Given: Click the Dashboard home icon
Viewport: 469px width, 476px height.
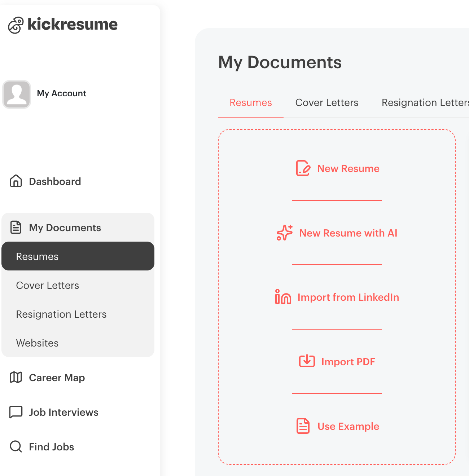Looking at the screenshot, I should pos(16,181).
